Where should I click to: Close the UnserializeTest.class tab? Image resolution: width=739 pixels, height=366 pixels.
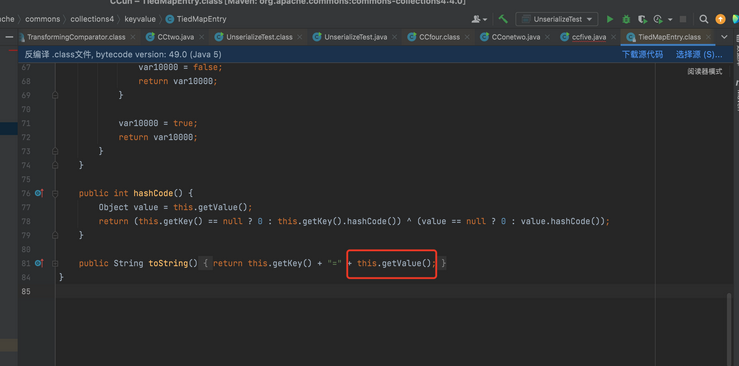pyautogui.click(x=300, y=37)
